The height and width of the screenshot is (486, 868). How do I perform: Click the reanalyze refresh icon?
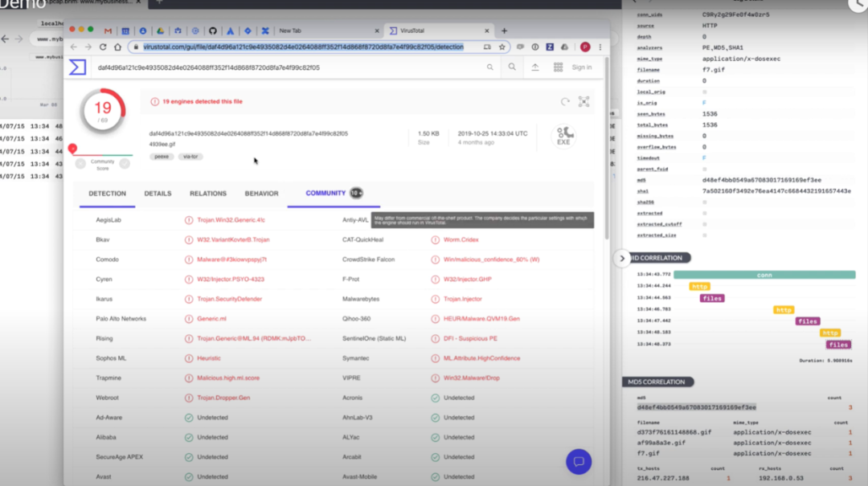click(x=565, y=101)
